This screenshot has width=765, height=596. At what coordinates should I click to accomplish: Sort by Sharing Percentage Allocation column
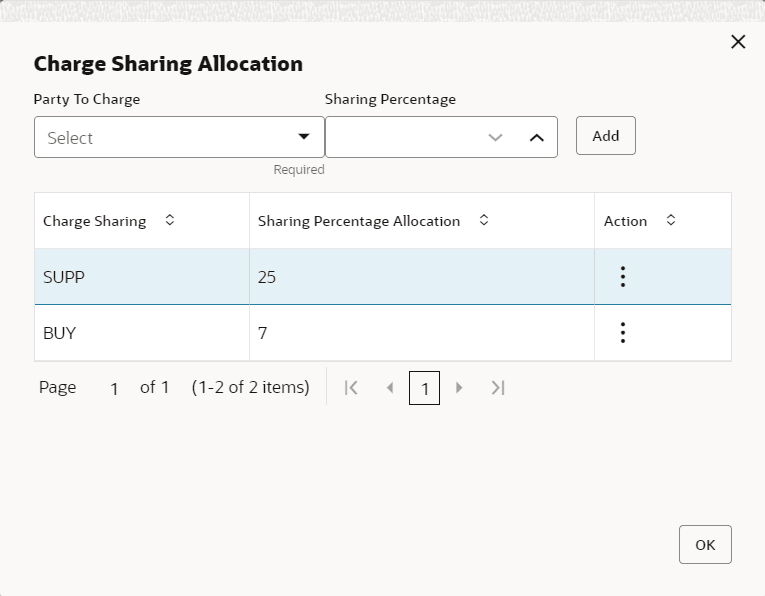click(x=484, y=221)
